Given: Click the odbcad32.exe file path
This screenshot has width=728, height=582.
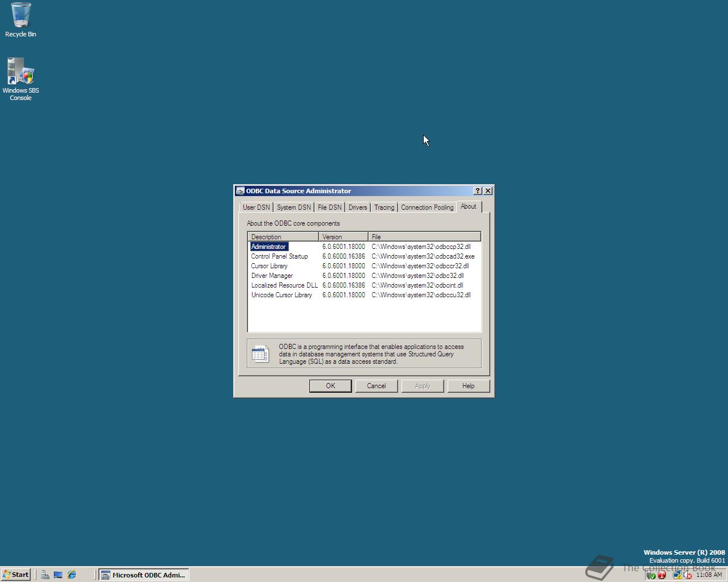Looking at the screenshot, I should pyautogui.click(x=423, y=256).
